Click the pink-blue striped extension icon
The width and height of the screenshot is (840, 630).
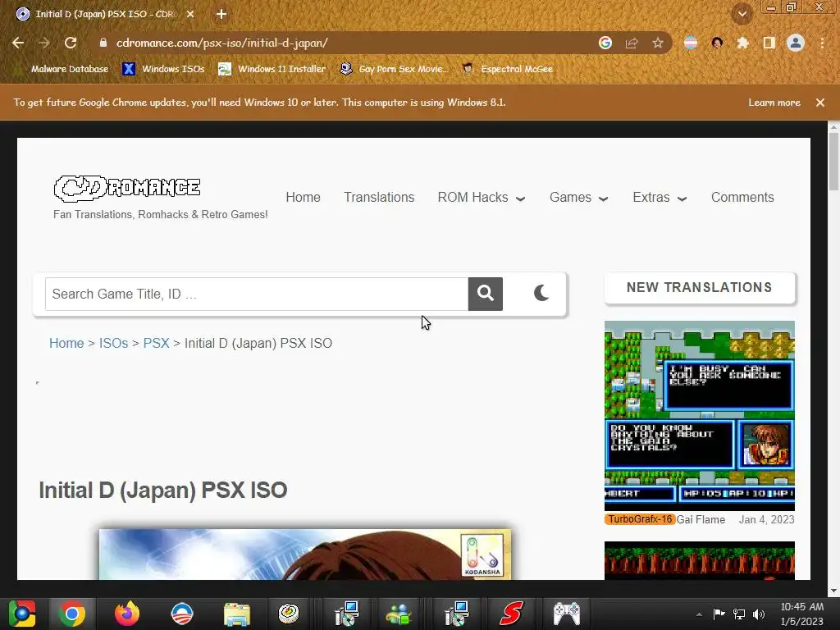[691, 43]
